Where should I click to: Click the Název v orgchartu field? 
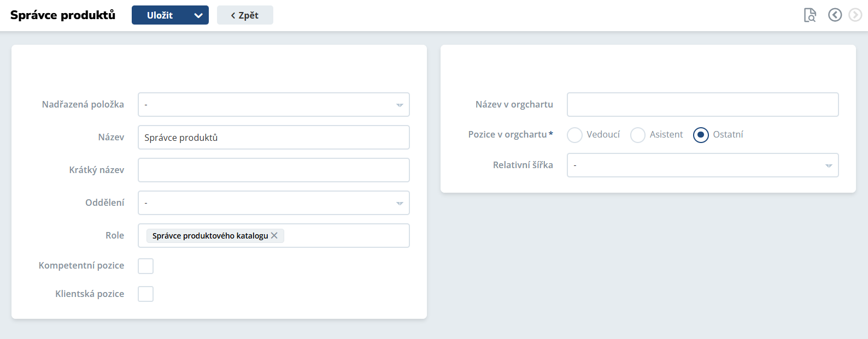[702, 105]
